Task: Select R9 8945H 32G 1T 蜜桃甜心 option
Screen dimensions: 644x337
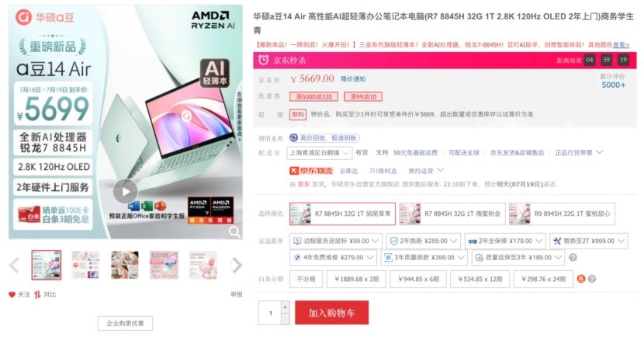Action: [x=562, y=214]
